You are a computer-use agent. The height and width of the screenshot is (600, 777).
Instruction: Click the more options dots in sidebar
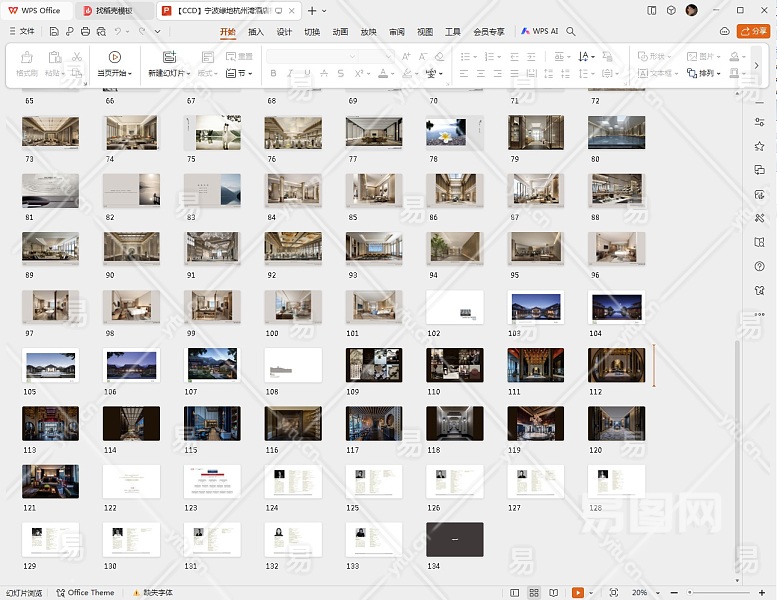pyautogui.click(x=760, y=314)
